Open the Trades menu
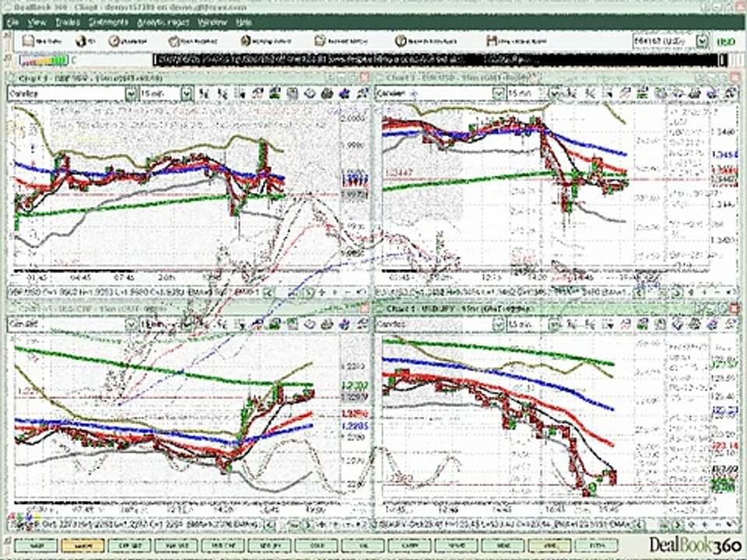 pyautogui.click(x=68, y=23)
